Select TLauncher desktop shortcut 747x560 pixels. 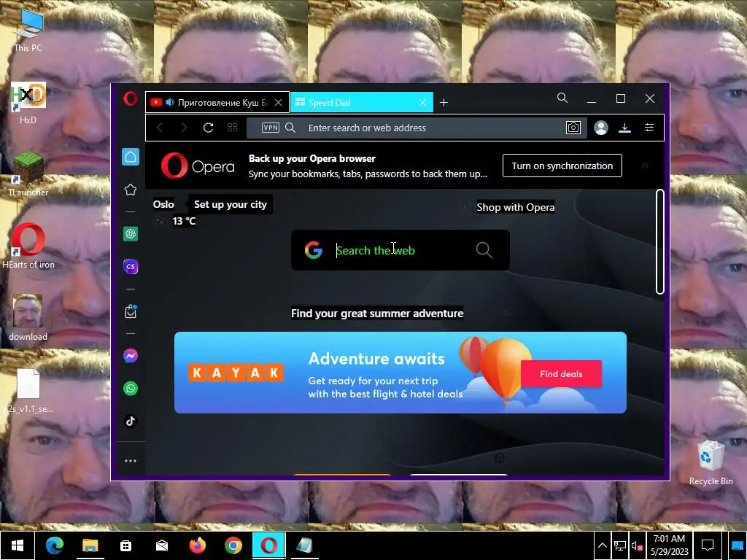28,174
